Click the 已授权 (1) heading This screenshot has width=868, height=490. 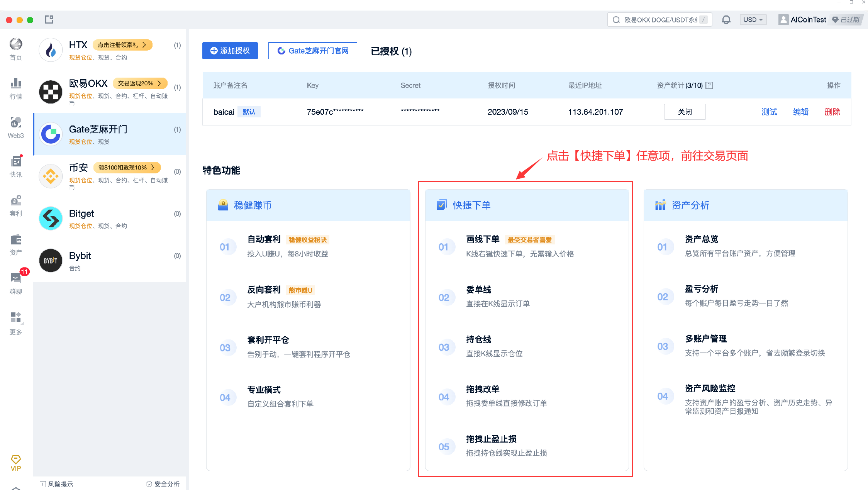coord(391,51)
